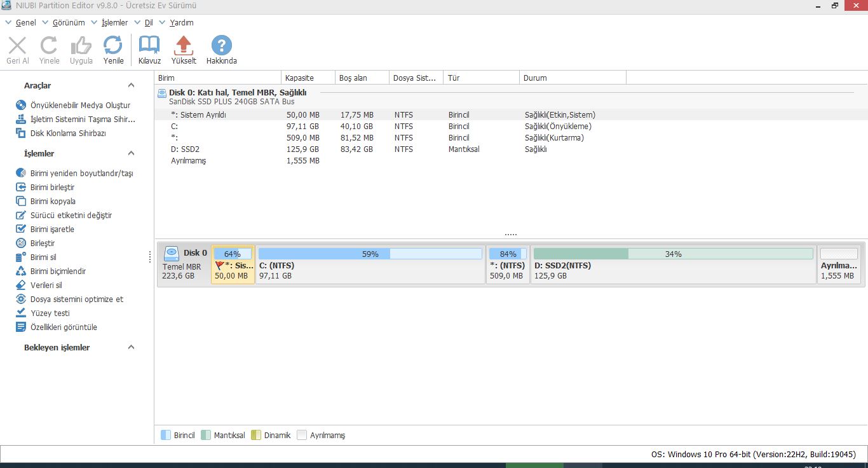
Task: Open the Hakkında about icon
Action: click(222, 46)
